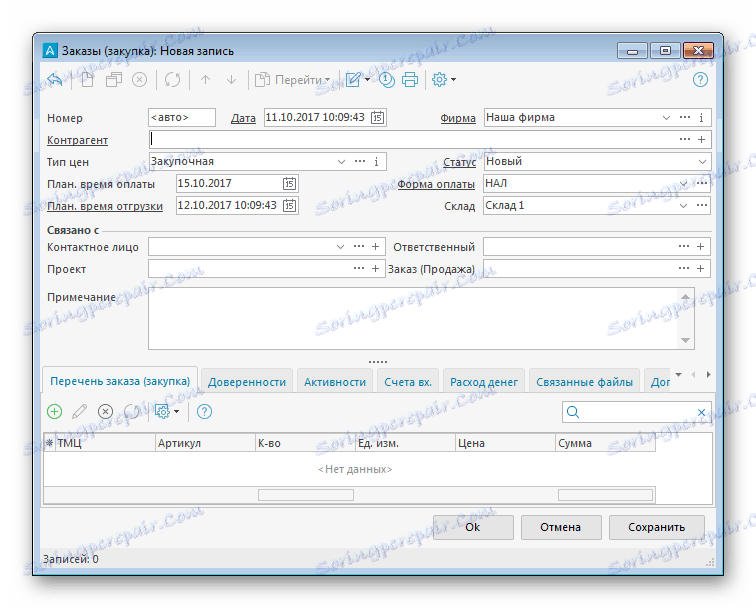The image size is (756, 608).
Task: Click info icon next to Тип цен
Action: [x=376, y=162]
